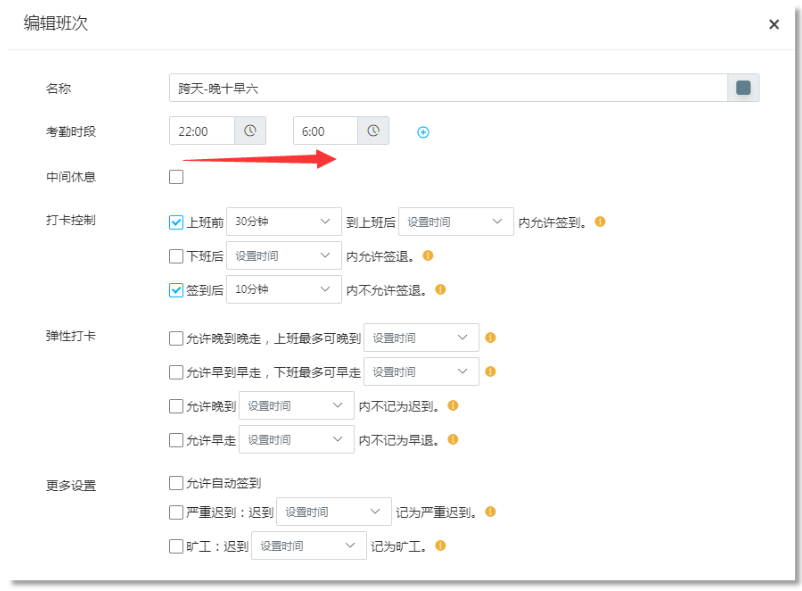Image resolution: width=802 pixels, height=591 pixels.
Task: Click the square icon in name field
Action: pos(743,88)
